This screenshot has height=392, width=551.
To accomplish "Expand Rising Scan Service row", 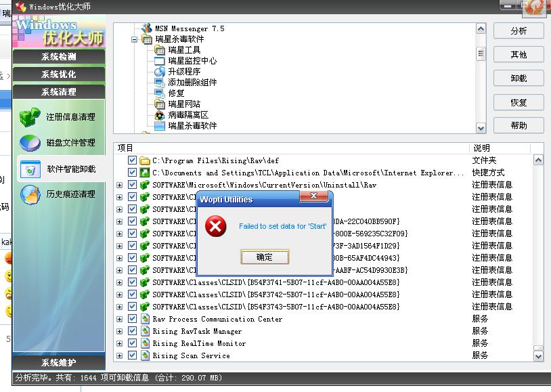I will (120, 356).
